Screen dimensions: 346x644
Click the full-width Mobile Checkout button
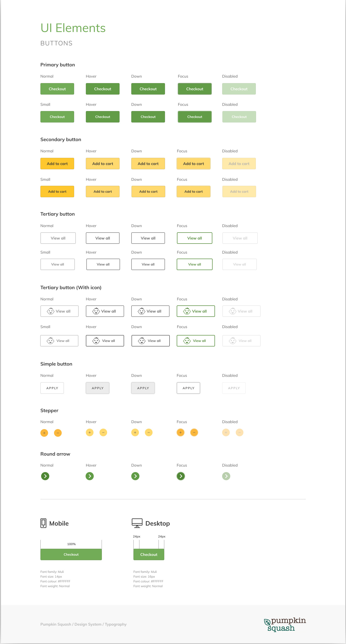tap(71, 554)
